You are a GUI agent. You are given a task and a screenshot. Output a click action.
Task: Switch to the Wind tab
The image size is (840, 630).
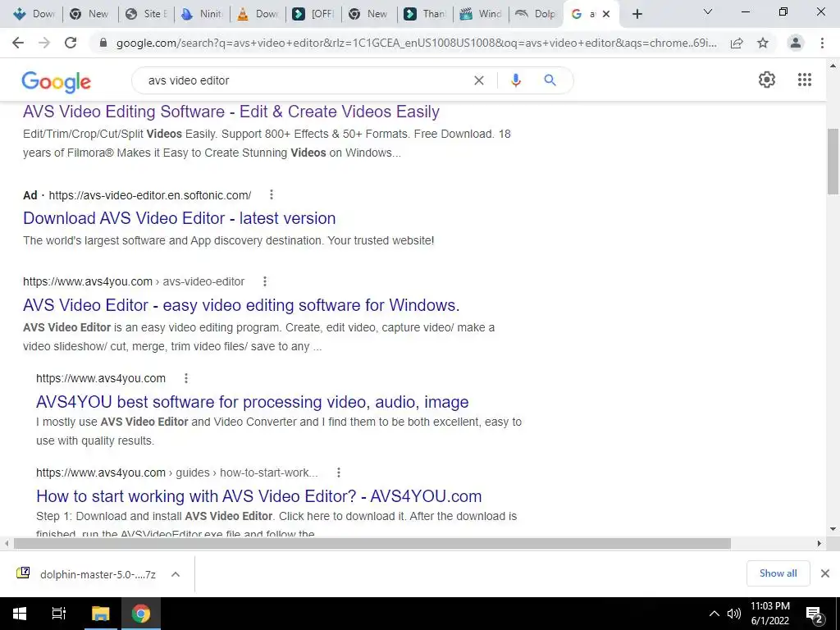(481, 14)
